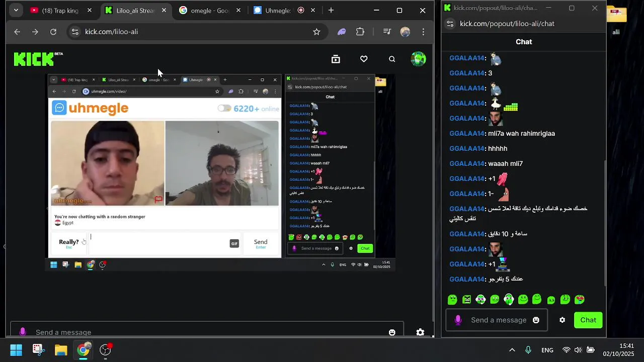Open the Kick user account avatar

click(x=418, y=59)
